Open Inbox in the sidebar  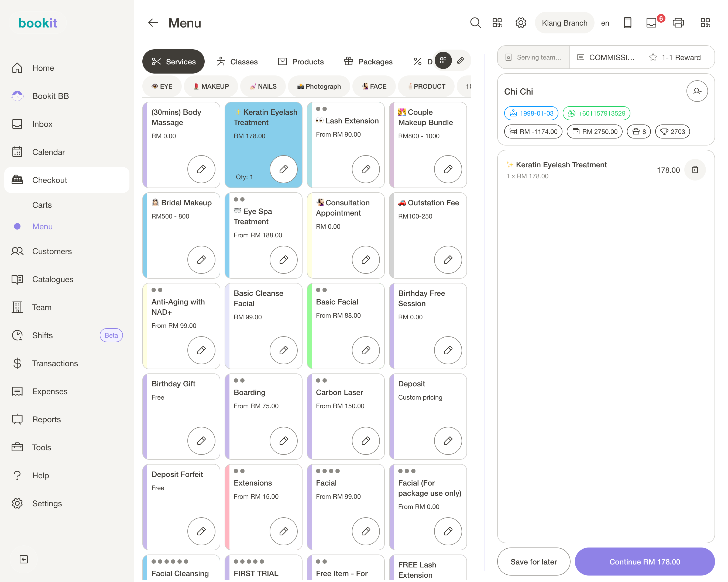(67, 124)
